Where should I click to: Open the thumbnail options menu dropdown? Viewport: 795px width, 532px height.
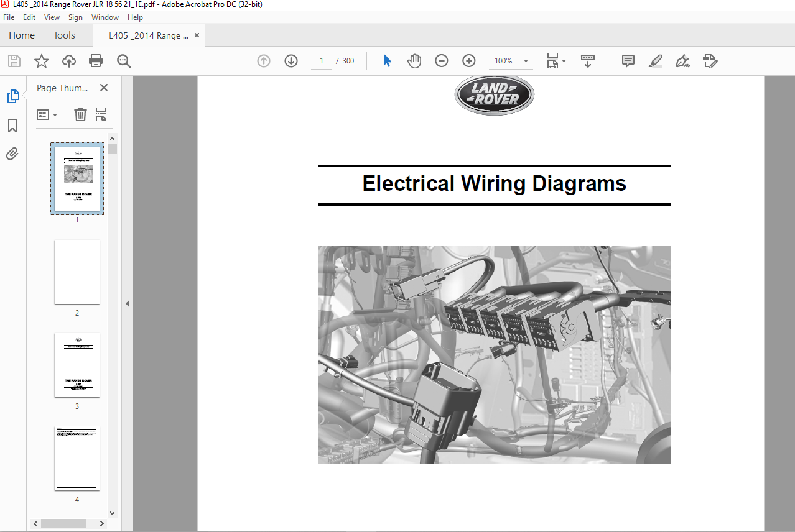tap(47, 114)
